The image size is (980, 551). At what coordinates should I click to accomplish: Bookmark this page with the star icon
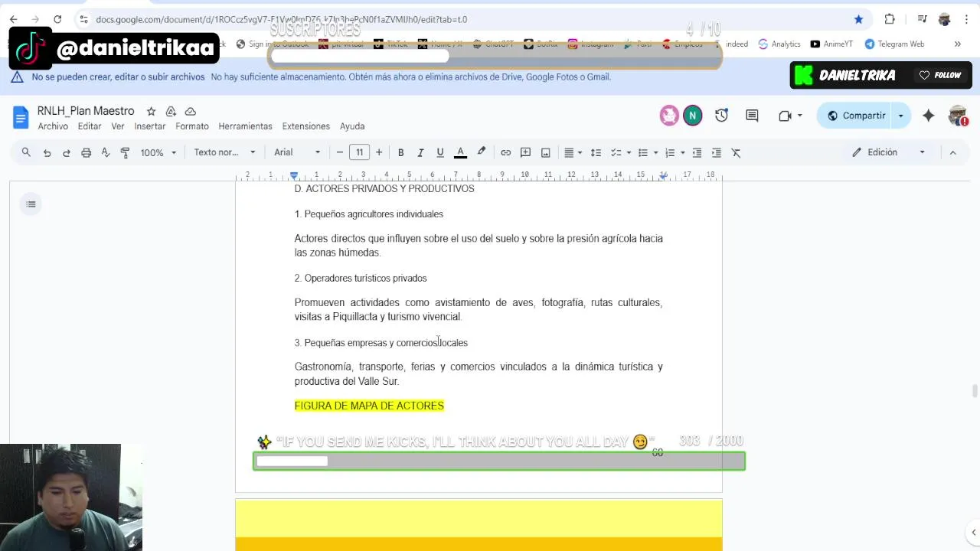pos(858,19)
